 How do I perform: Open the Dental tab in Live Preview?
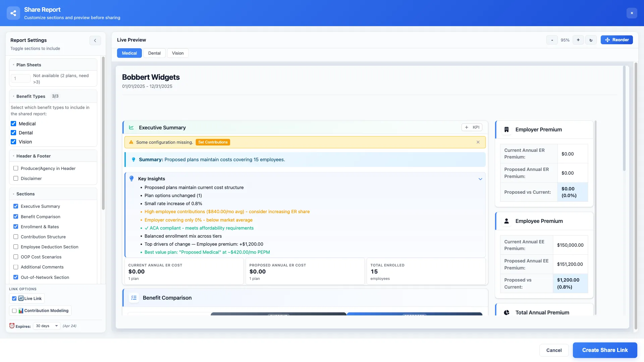click(x=154, y=53)
